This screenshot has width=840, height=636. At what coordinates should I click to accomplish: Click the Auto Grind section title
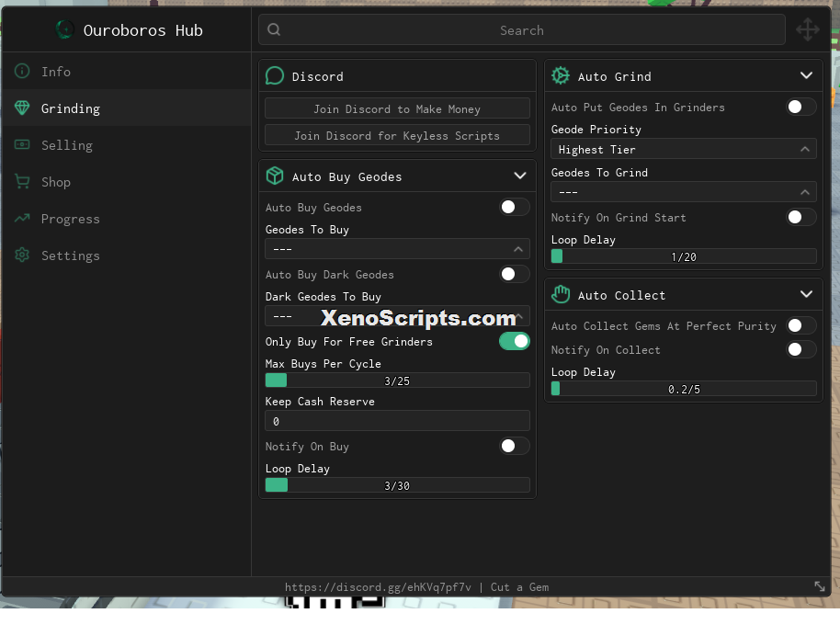[615, 76]
